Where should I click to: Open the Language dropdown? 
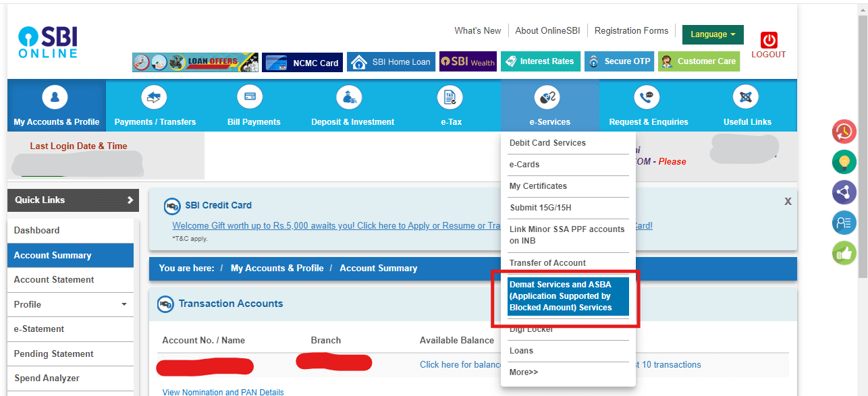(712, 34)
